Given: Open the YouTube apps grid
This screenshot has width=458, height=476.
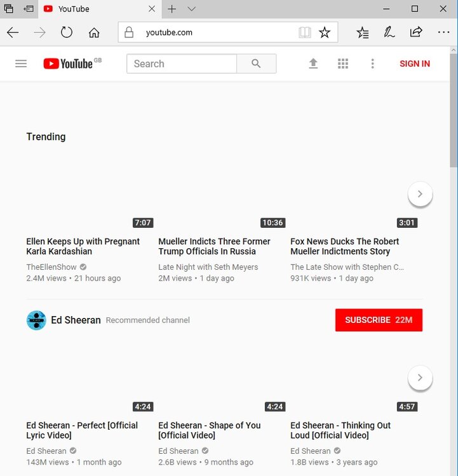Looking at the screenshot, I should coord(343,63).
